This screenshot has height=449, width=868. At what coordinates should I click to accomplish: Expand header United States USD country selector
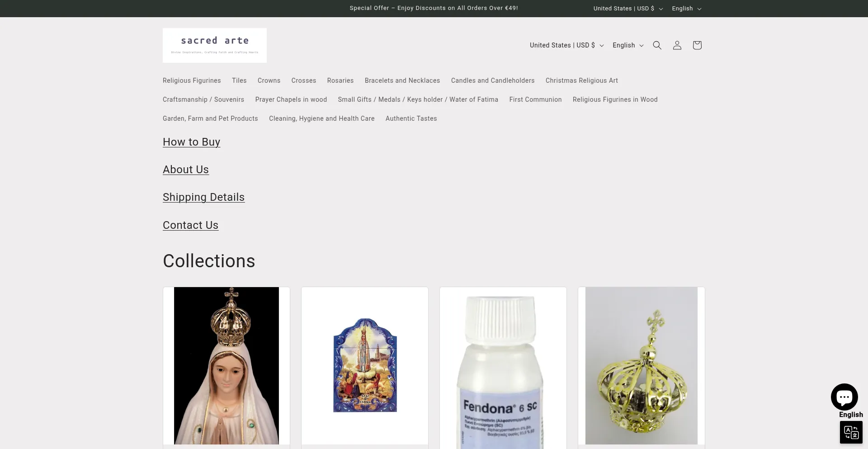(566, 45)
